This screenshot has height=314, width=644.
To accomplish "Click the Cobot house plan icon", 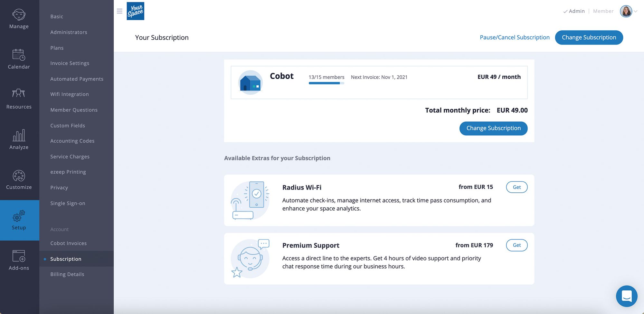I will pyautogui.click(x=251, y=83).
